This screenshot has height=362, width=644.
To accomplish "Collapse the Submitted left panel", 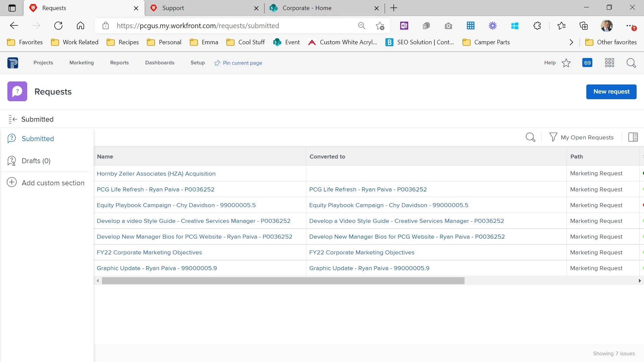I will coord(13,119).
